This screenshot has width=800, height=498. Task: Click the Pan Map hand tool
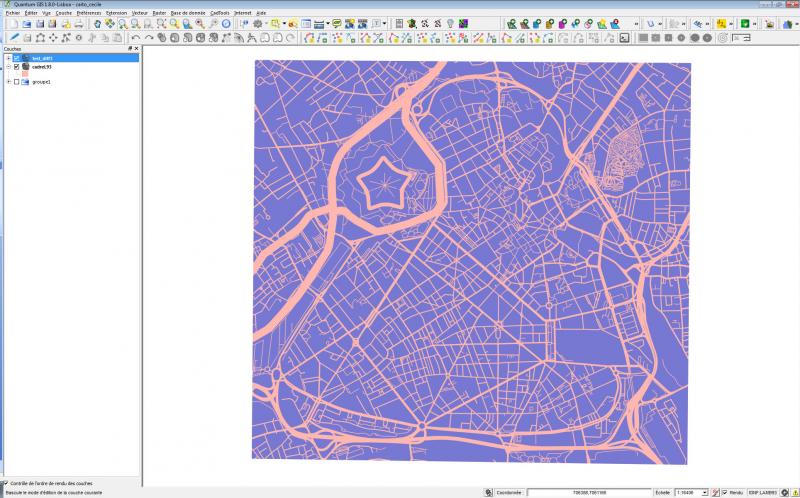click(97, 23)
